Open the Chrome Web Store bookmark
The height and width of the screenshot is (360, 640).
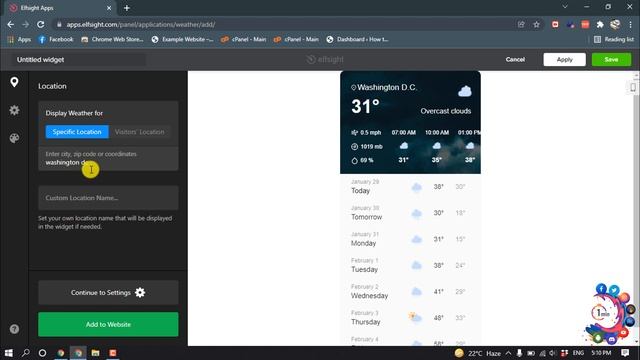[112, 39]
